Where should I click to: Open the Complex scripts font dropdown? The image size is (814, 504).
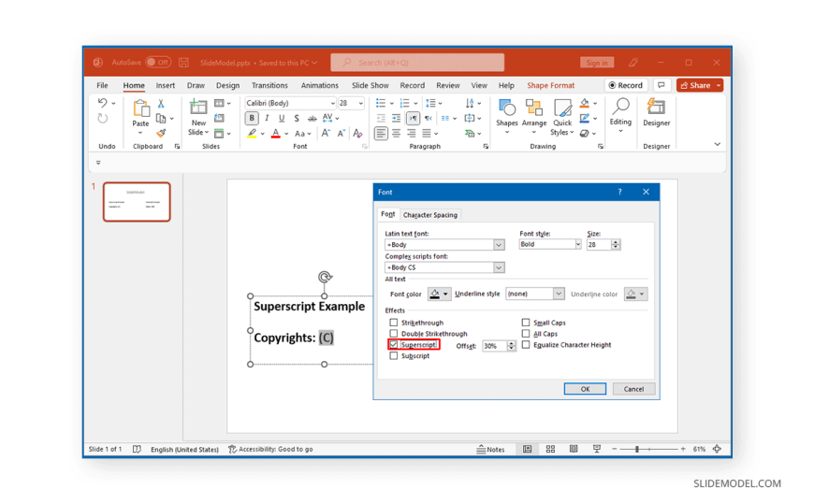coord(499,267)
